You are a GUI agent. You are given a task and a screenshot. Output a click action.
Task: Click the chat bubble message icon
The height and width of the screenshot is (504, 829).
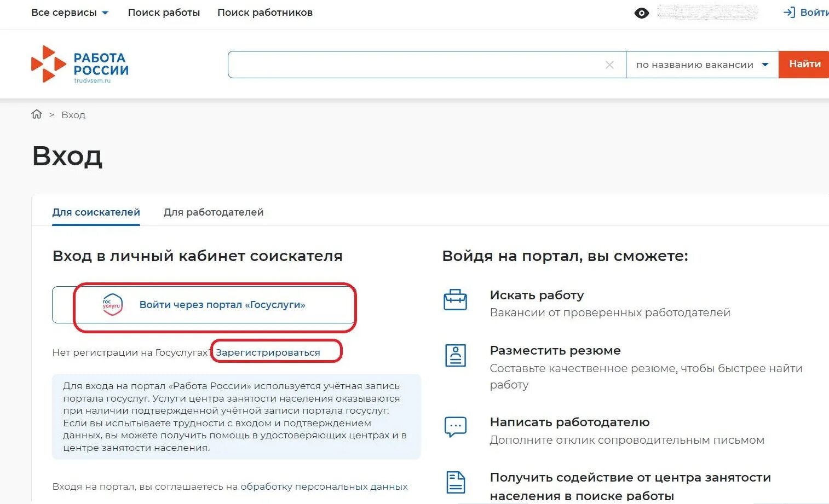455,427
